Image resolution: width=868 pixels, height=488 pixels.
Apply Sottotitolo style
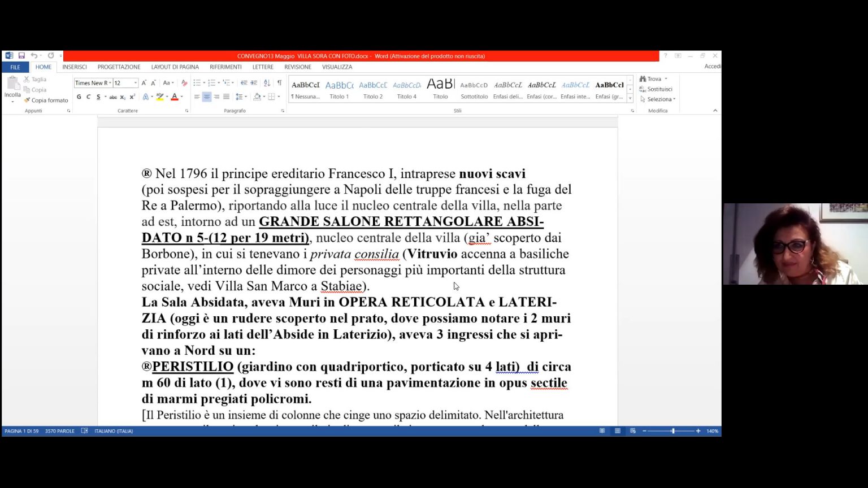point(474,89)
